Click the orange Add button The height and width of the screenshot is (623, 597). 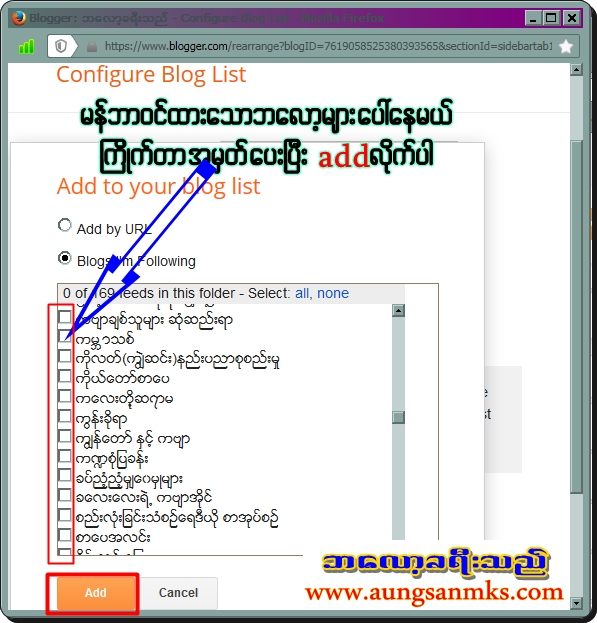point(96,593)
